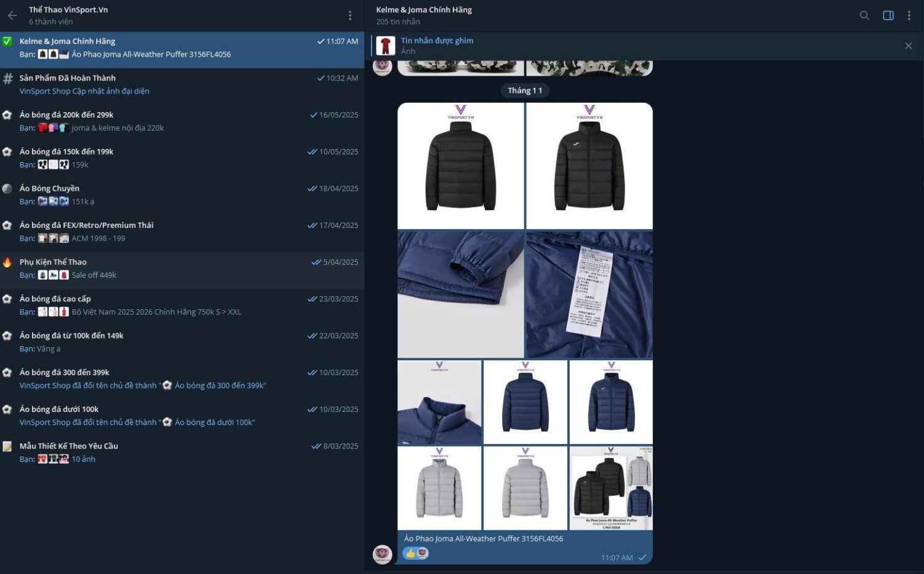
Task: Open the all-colors jacket collage photo
Action: [x=611, y=488]
